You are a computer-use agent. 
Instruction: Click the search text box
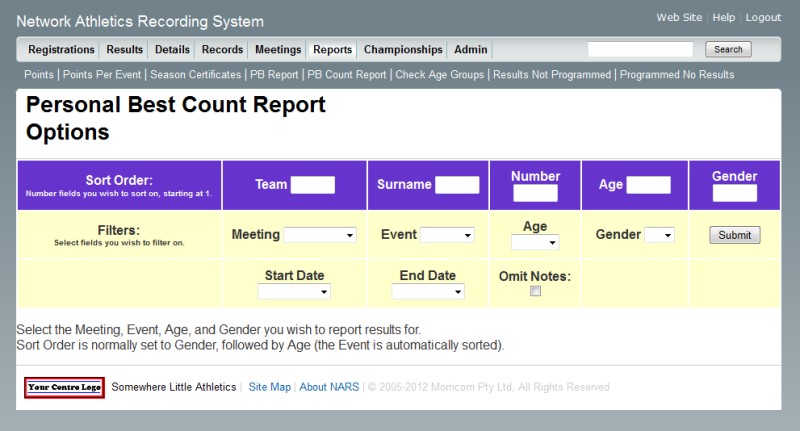pos(640,49)
